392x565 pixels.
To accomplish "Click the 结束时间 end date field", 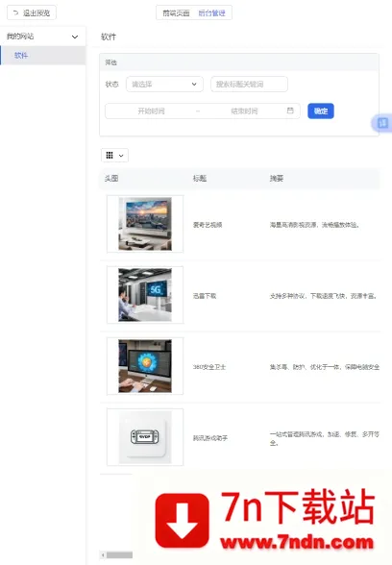I will click(x=244, y=111).
